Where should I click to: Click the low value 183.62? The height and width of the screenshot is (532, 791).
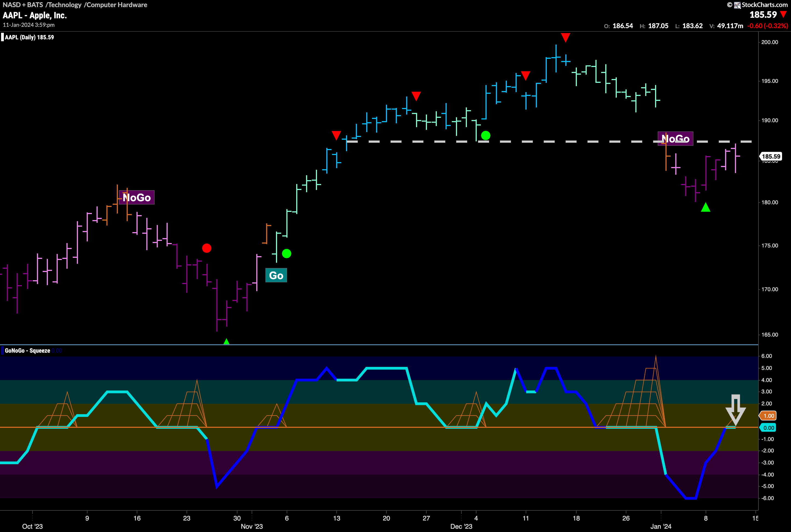[x=693, y=26]
